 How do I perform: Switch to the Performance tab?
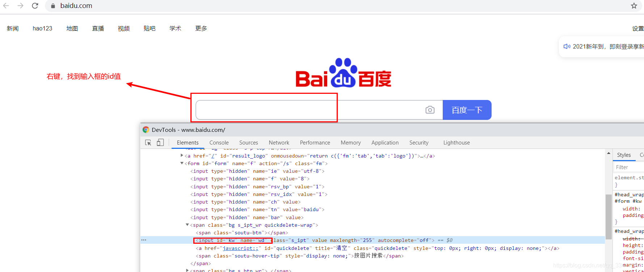(315, 143)
